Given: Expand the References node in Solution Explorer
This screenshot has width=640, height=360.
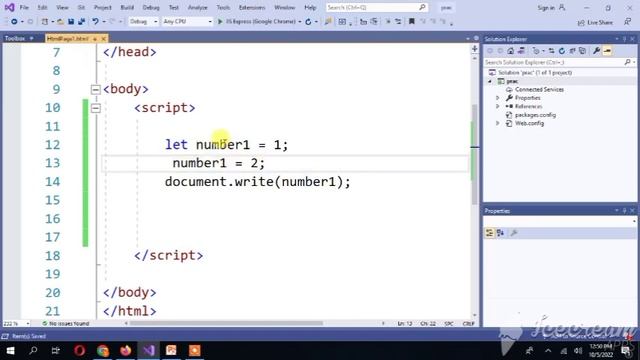Looking at the screenshot, I should click(x=498, y=107).
